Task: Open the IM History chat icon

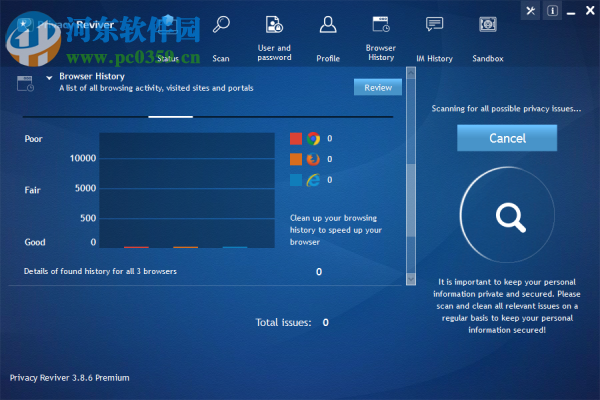Action: pos(434,24)
